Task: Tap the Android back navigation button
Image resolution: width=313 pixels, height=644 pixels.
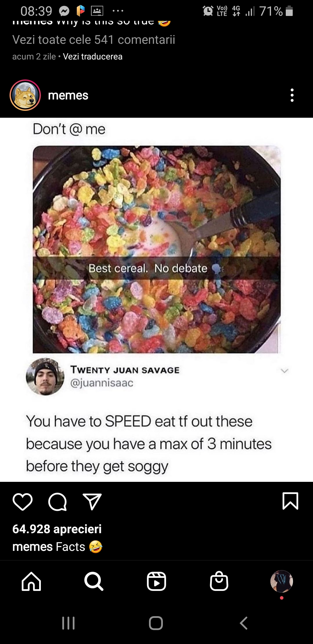Action: (x=244, y=623)
